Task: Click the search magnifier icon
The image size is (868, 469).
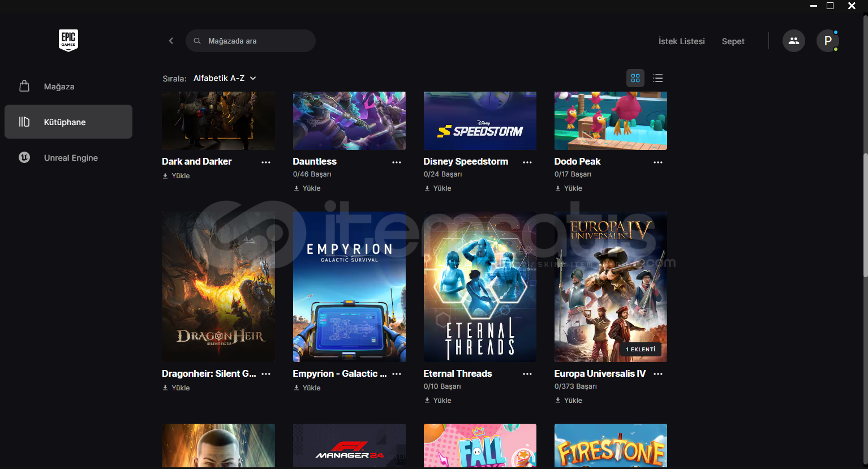Action: [x=197, y=41]
